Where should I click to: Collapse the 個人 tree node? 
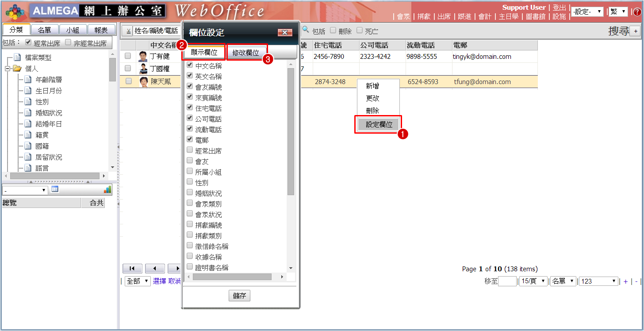[x=8, y=69]
